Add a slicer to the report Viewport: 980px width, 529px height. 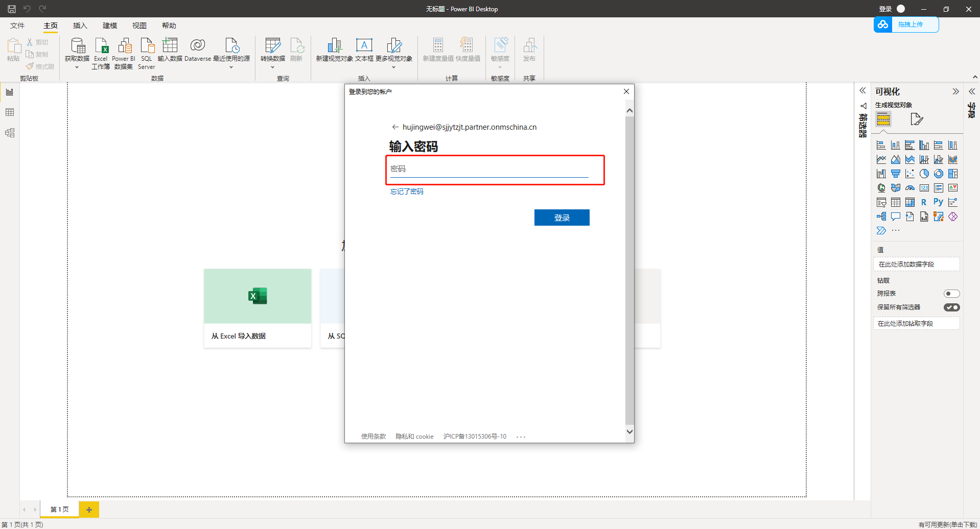coord(881,202)
